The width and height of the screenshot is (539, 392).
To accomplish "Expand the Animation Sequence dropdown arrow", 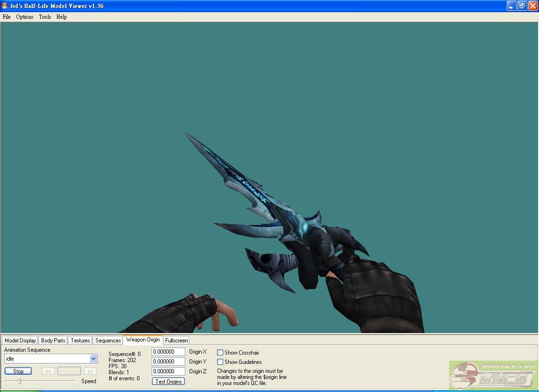I will coord(93,359).
